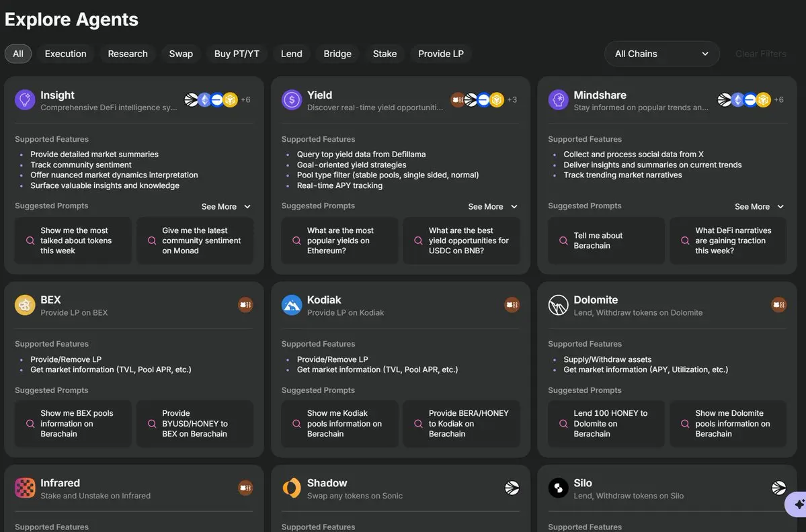
Task: Click the Infrared agent checkered icon
Action: [x=25, y=488]
